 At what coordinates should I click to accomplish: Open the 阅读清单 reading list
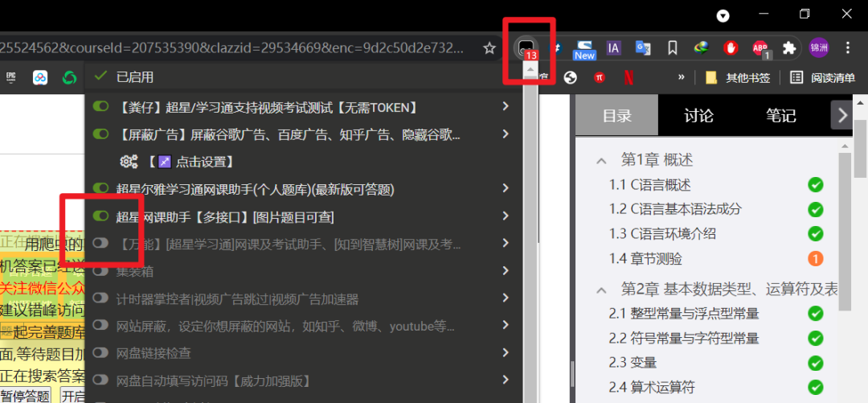(823, 77)
